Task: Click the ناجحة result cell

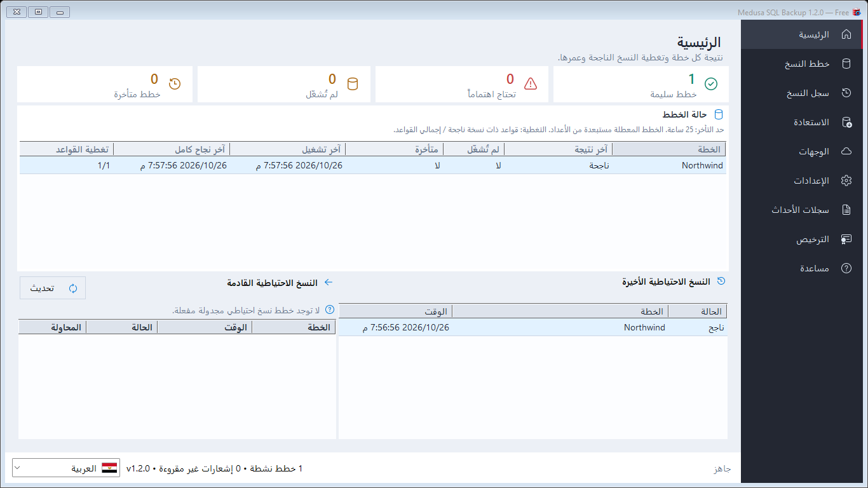Action: (x=599, y=165)
